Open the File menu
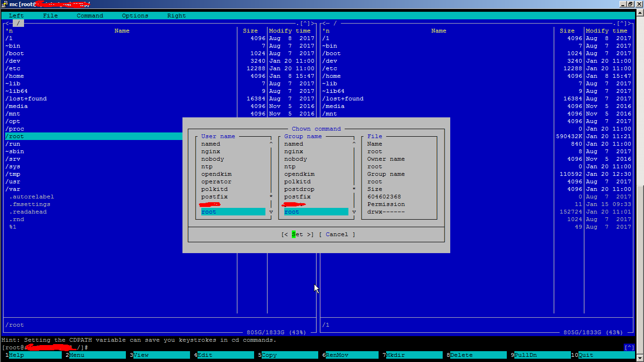 click(50, 16)
